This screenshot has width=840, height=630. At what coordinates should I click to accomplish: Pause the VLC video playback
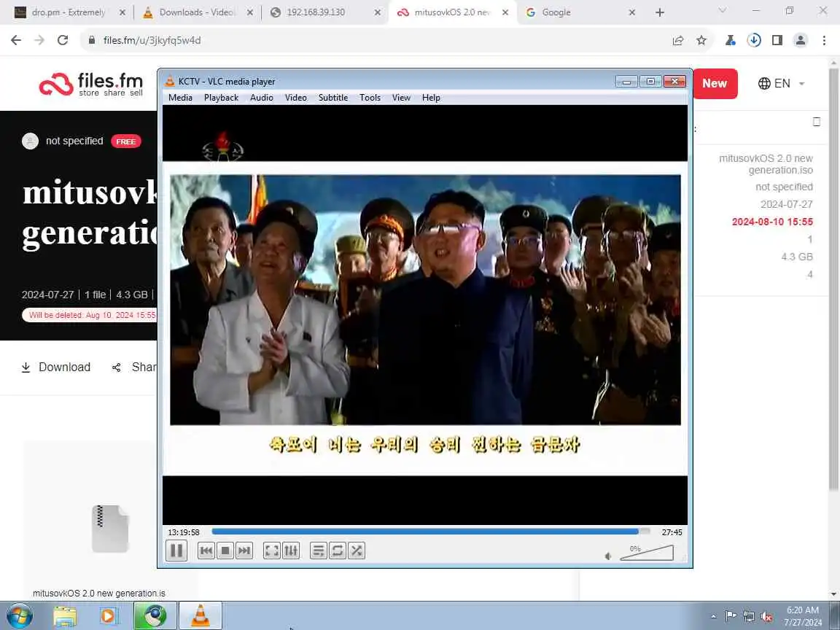tap(176, 551)
